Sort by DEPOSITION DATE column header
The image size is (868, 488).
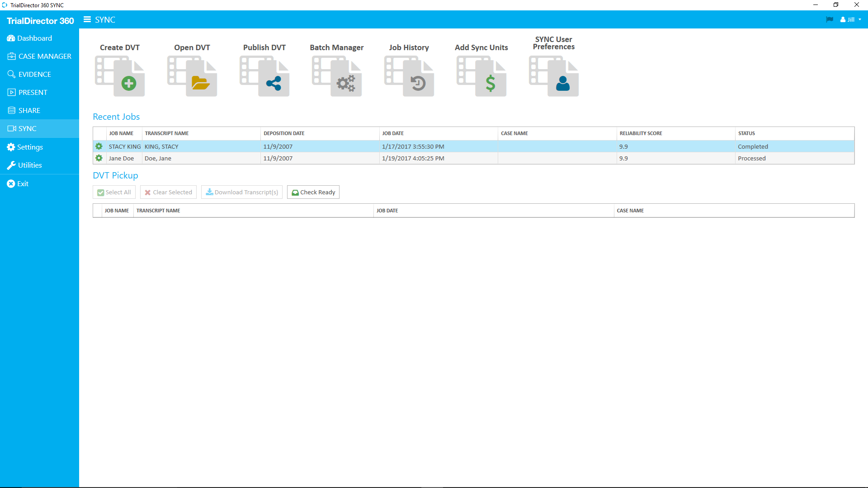[320, 133]
